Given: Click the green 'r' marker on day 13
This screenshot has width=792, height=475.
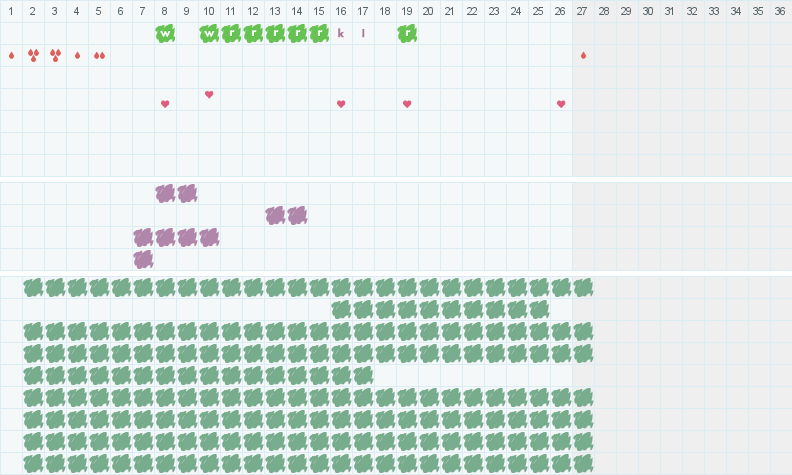Looking at the screenshot, I should tap(275, 33).
